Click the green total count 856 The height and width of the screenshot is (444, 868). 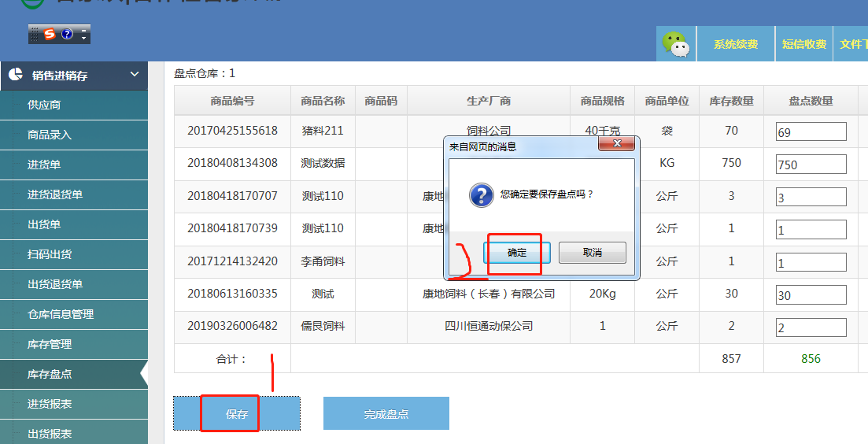811,359
